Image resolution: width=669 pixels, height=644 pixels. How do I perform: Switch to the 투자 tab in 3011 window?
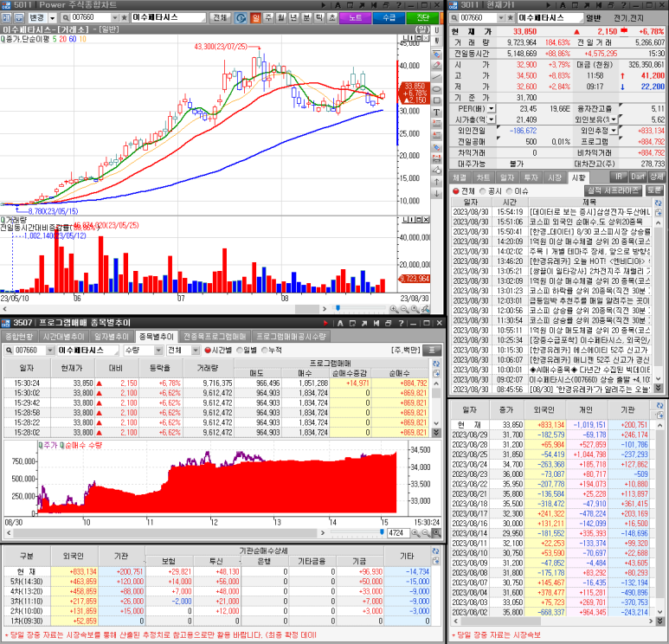pos(531,177)
